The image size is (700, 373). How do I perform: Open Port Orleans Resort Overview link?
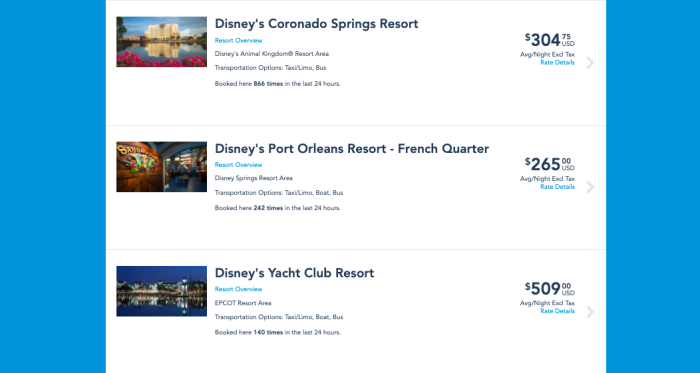pyautogui.click(x=238, y=165)
